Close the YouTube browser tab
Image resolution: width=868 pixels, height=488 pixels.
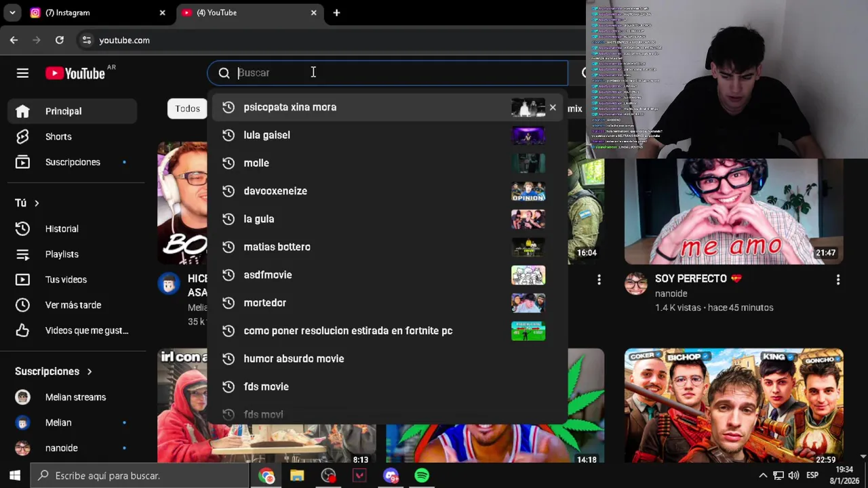pos(313,13)
